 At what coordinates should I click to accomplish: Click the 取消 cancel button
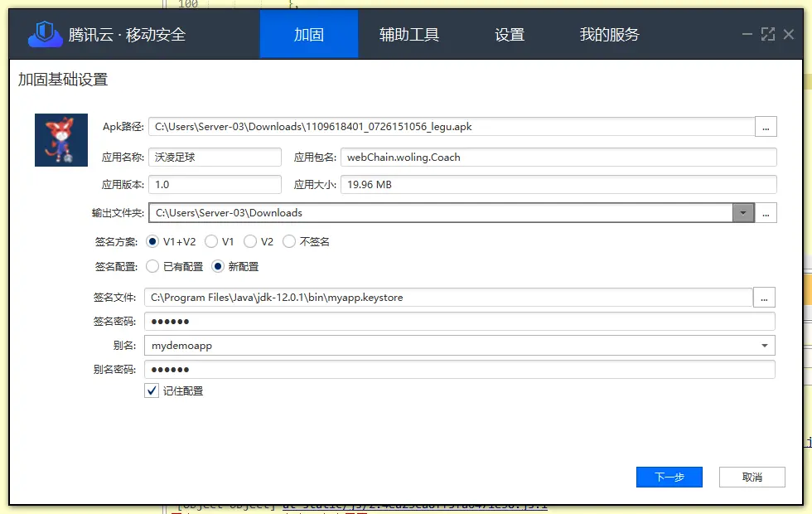(752, 478)
